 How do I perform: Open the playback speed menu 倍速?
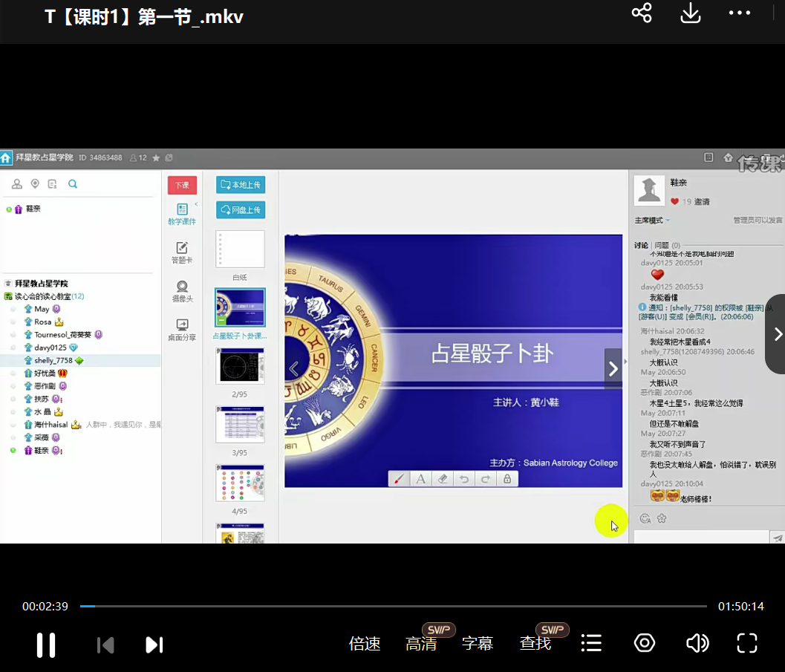click(365, 644)
